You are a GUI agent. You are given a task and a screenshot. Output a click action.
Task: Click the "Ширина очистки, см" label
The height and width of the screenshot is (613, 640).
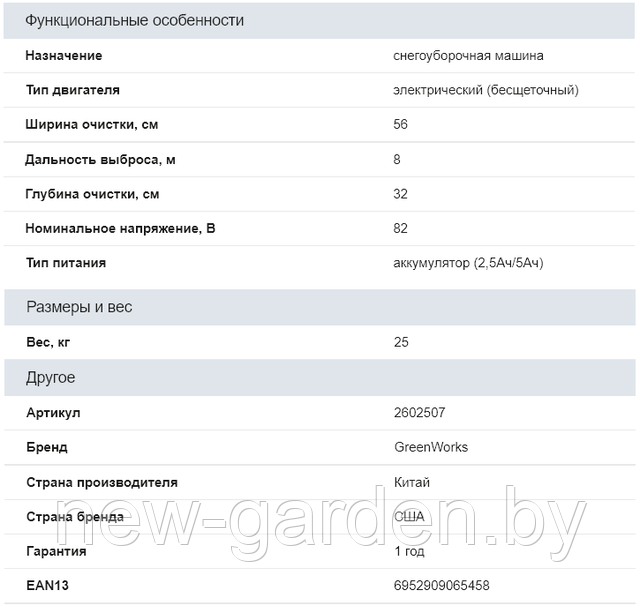[x=92, y=125]
